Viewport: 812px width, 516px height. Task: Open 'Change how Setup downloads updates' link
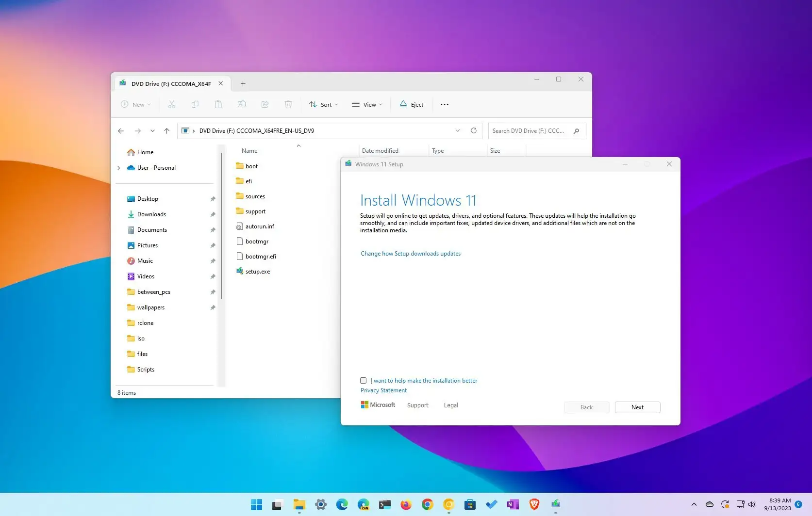pyautogui.click(x=411, y=254)
